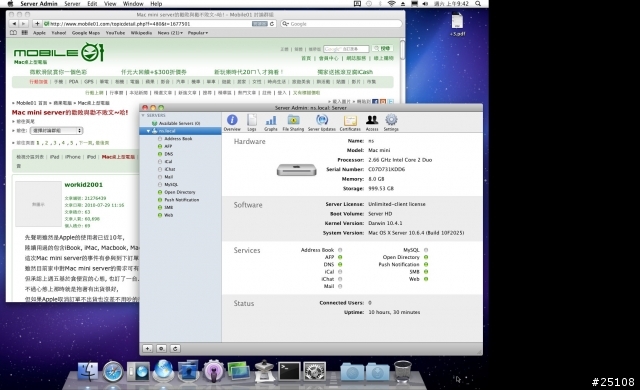
Task: Collapse the ns.local server in sidebar
Action: tap(148, 131)
